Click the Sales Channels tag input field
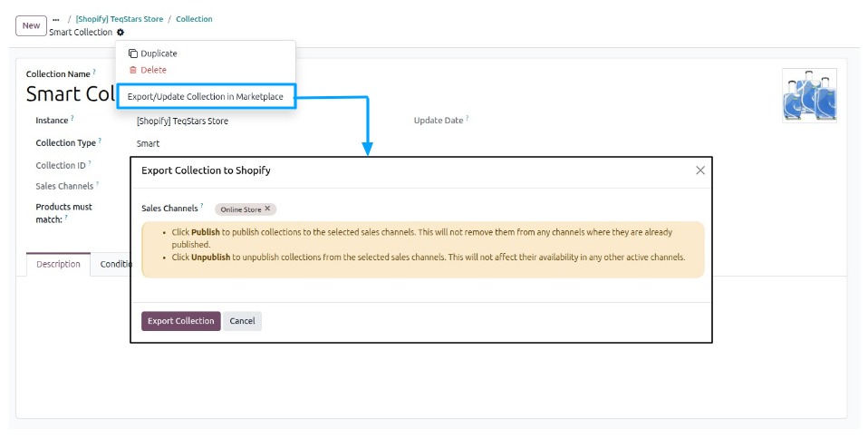868x438 pixels. tap(458, 209)
